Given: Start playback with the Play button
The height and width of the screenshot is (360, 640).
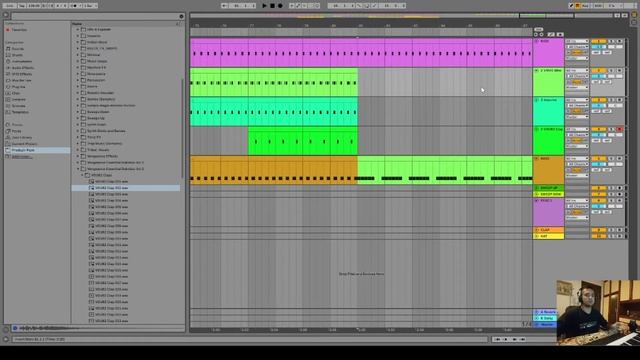Looking at the screenshot, I should click(264, 6).
